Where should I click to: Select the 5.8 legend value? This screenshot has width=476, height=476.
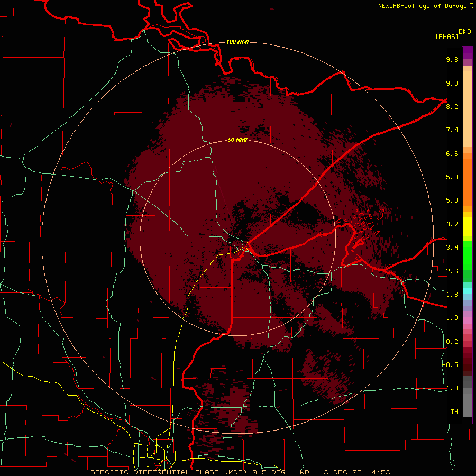coord(452,177)
